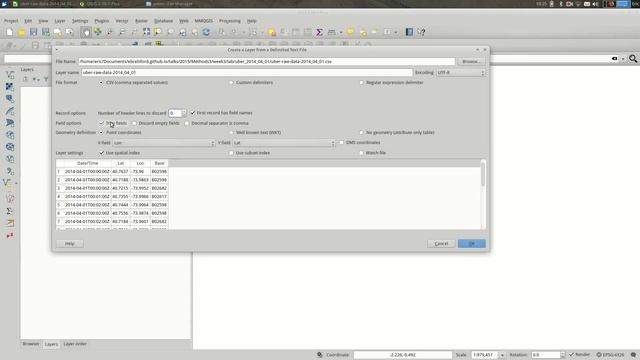
Task: Enable Decimal separator is comma
Action: click(x=217, y=123)
